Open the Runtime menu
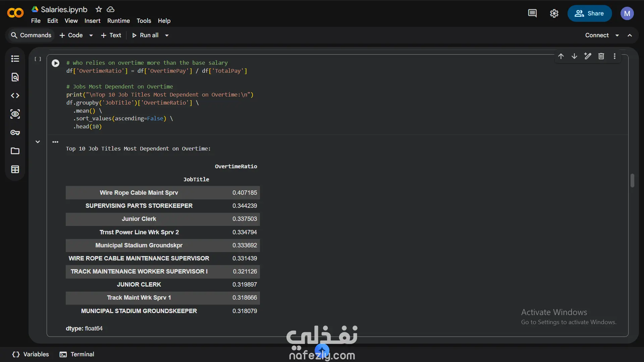Image resolution: width=644 pixels, height=362 pixels. pos(118,21)
